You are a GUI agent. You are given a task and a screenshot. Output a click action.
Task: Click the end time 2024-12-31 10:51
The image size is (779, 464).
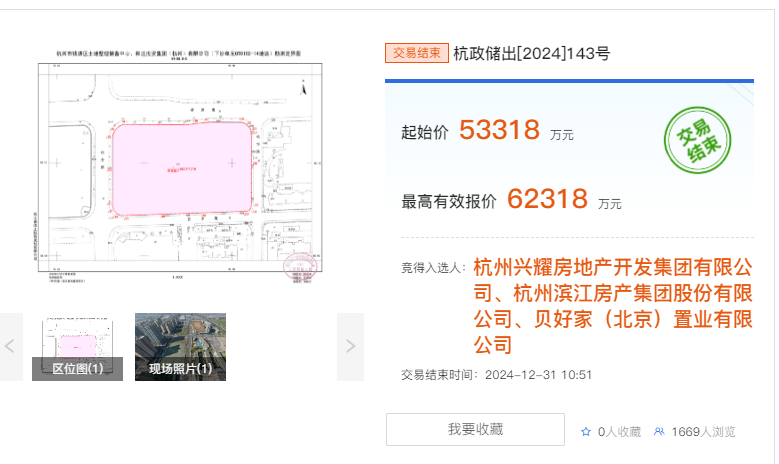pyautogui.click(x=538, y=375)
